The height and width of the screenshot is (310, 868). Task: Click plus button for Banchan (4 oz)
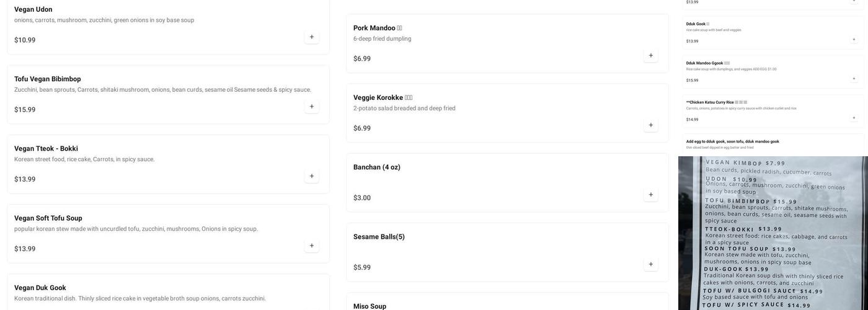coord(650,195)
